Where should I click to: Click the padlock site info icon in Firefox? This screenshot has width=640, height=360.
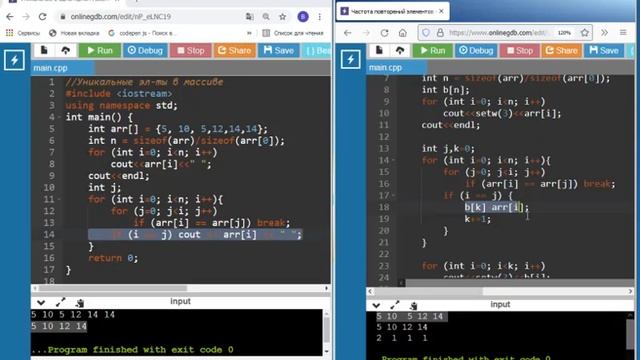440,33
